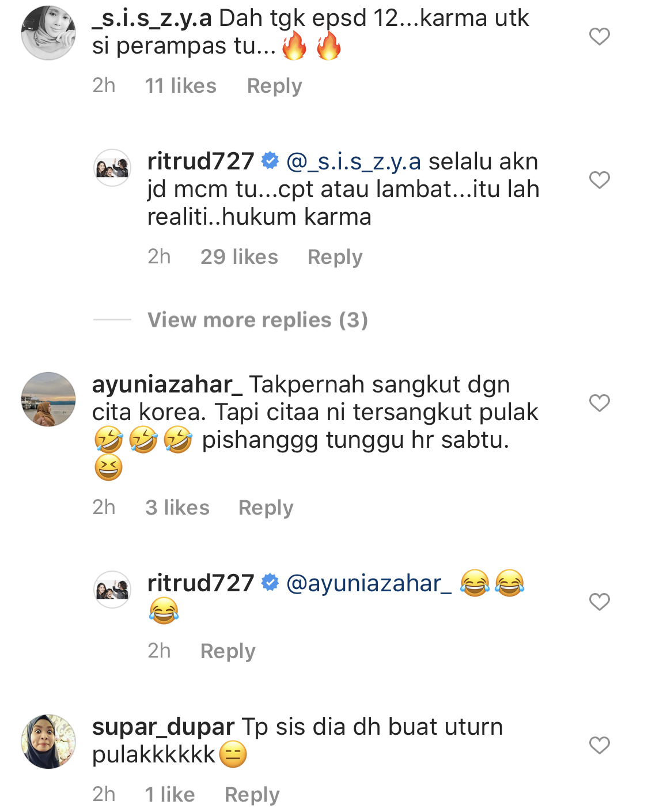Image resolution: width=648 pixels, height=812 pixels.
Task: View the 11 likes list
Action: pyautogui.click(x=180, y=86)
